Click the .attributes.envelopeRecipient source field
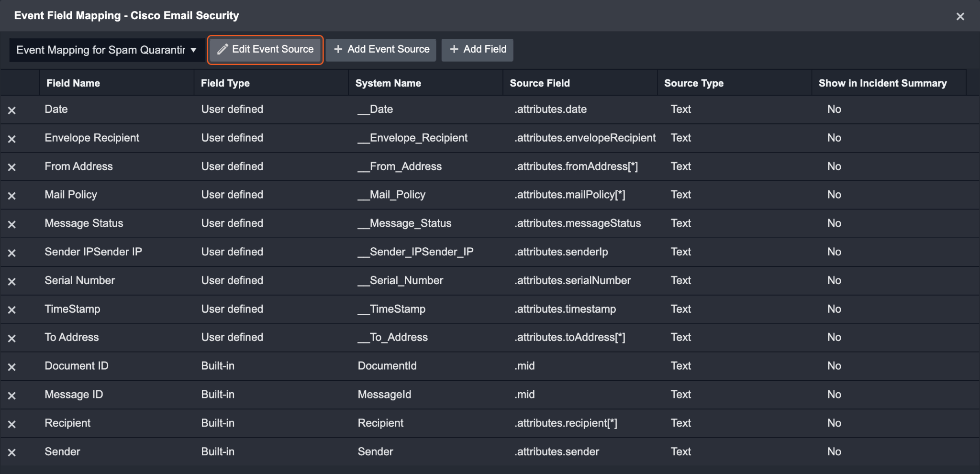This screenshot has width=980, height=474. [x=585, y=138]
